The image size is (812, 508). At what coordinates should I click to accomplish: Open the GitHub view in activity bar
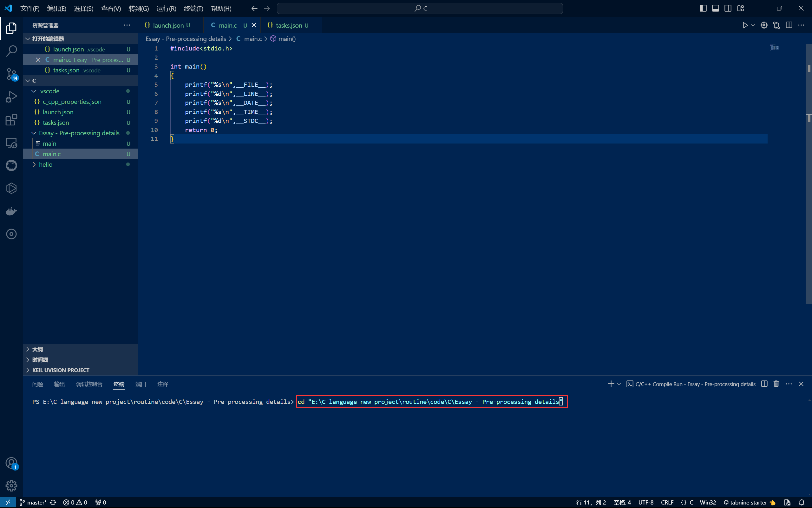11,166
